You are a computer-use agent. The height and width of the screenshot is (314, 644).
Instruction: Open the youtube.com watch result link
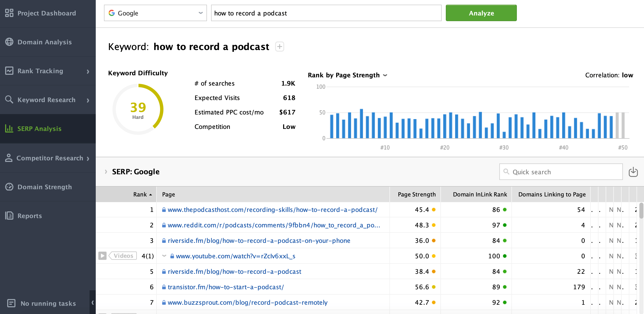pyautogui.click(x=236, y=256)
